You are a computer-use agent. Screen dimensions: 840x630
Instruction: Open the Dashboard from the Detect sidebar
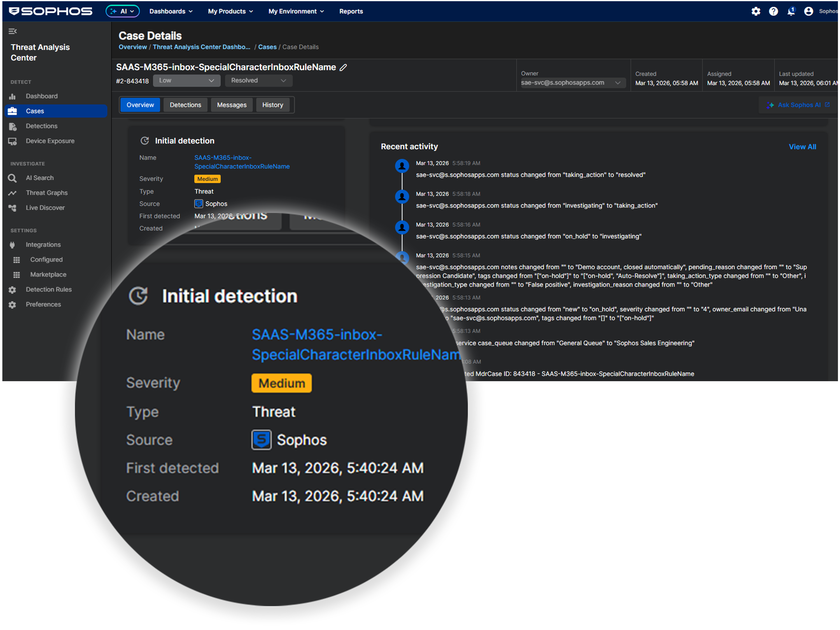tap(41, 96)
